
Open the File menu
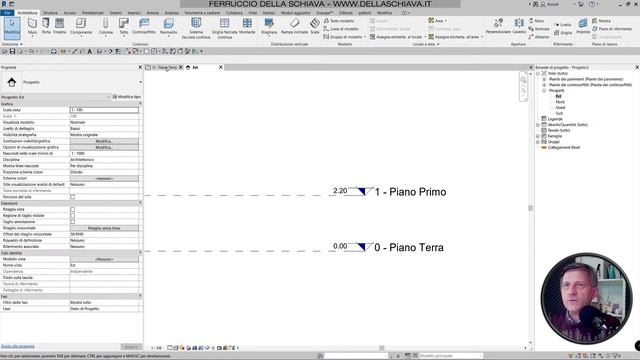click(7, 13)
